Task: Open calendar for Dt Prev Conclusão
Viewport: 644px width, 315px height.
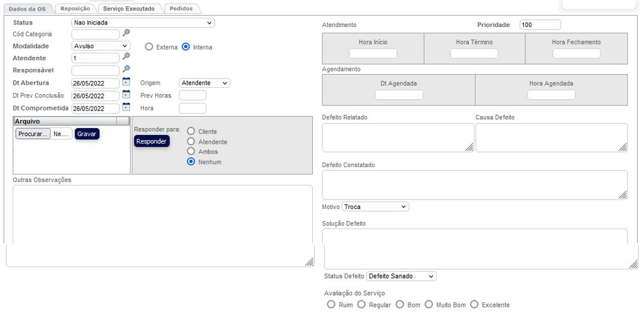Action: click(x=126, y=94)
